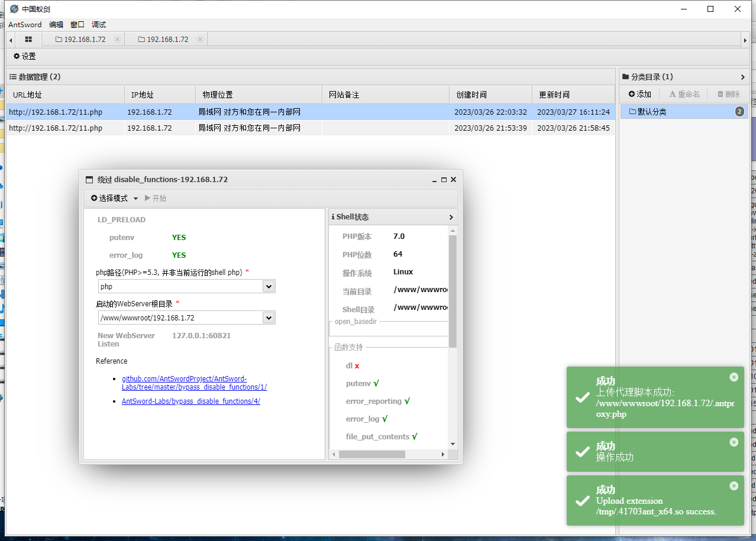Dismiss the 上传代理脚本成功 notification
Viewport: 756px width, 541px height.
[734, 377]
